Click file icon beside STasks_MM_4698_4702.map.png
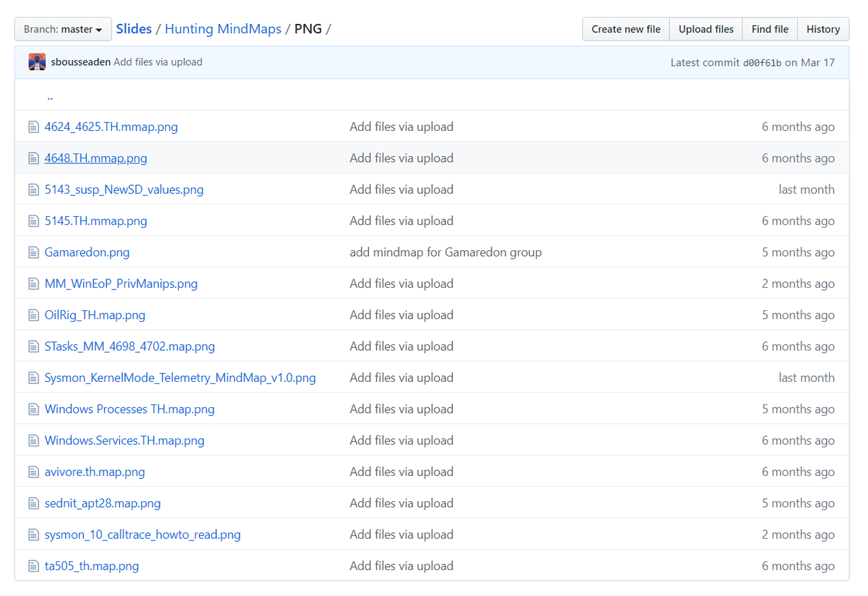 pyautogui.click(x=33, y=346)
